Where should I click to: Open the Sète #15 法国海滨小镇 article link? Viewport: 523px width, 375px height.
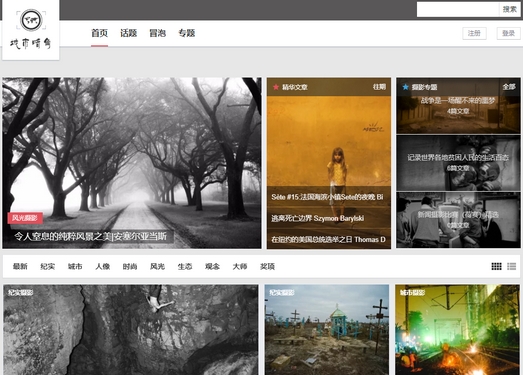328,197
